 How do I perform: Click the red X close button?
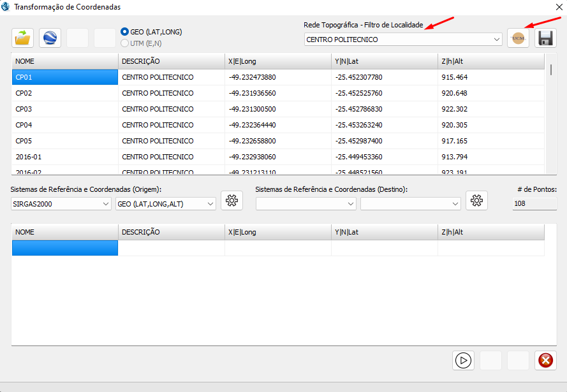545,360
